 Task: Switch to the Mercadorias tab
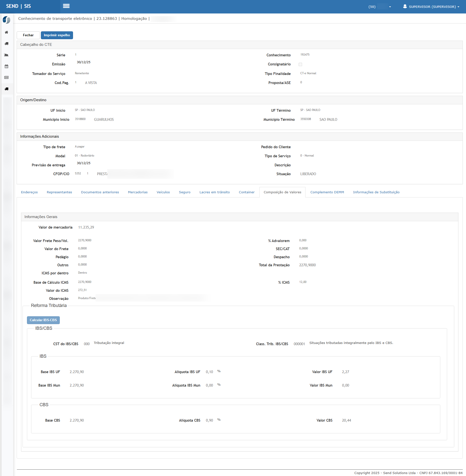pyautogui.click(x=138, y=192)
